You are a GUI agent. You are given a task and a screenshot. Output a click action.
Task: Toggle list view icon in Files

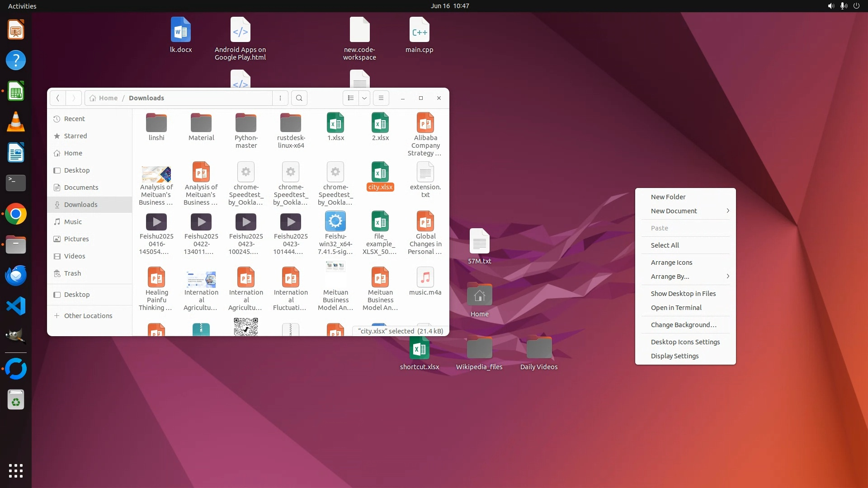pos(351,98)
